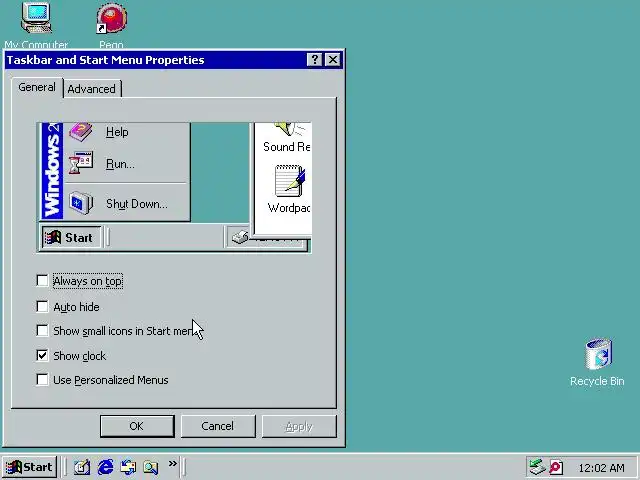The width and height of the screenshot is (640, 480).
Task: Confirm with the OK button
Action: tap(137, 426)
